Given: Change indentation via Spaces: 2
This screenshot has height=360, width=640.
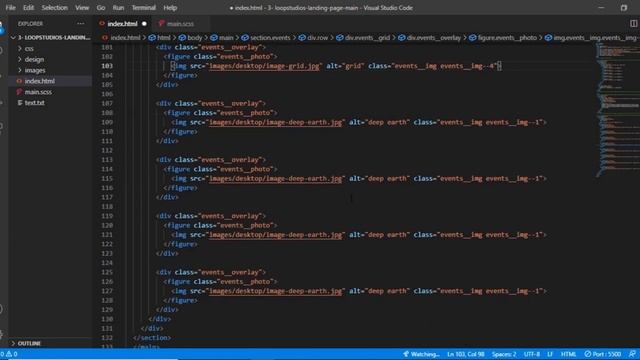Looking at the screenshot, I should point(504,354).
